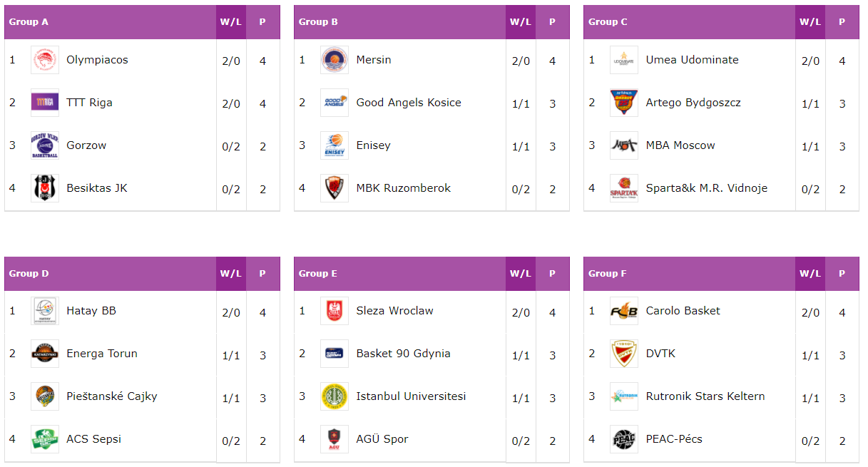Click the Artego Bydgoszcz team logo

624,103
